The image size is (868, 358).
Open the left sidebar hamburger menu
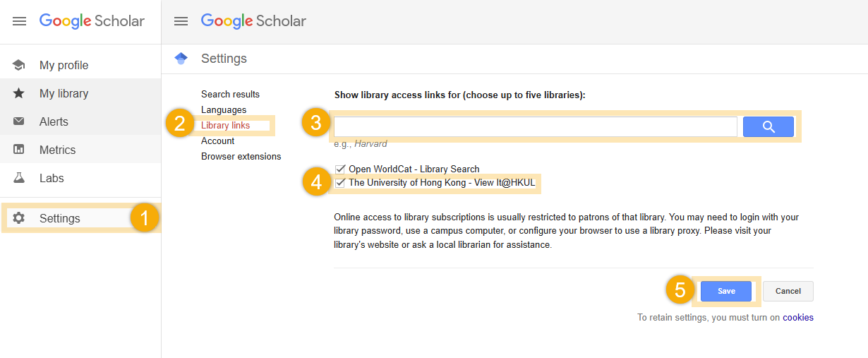[19, 21]
